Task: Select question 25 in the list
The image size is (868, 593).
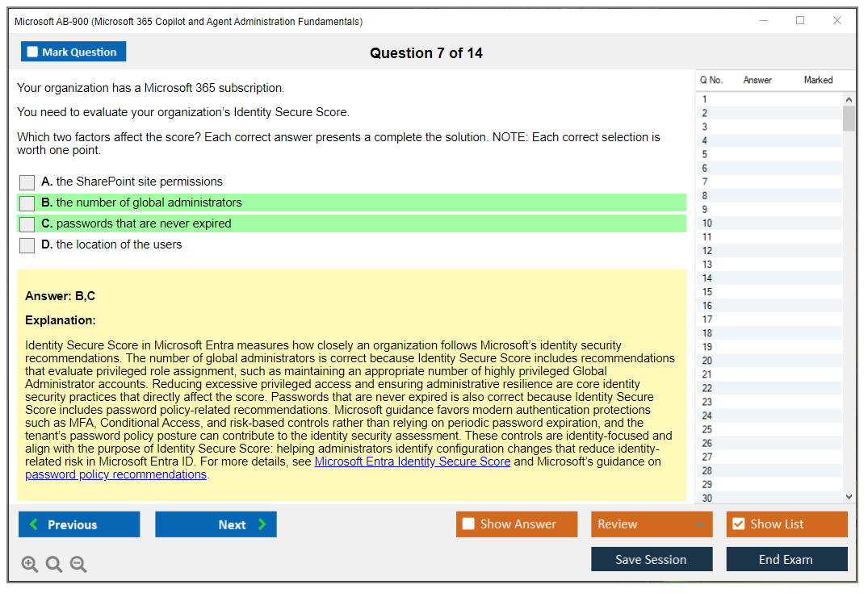Action: [769, 429]
